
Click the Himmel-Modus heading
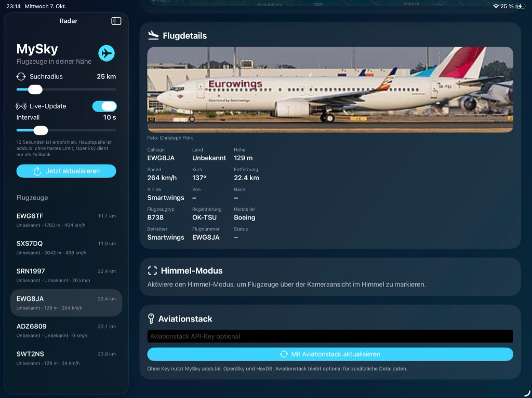tap(192, 270)
